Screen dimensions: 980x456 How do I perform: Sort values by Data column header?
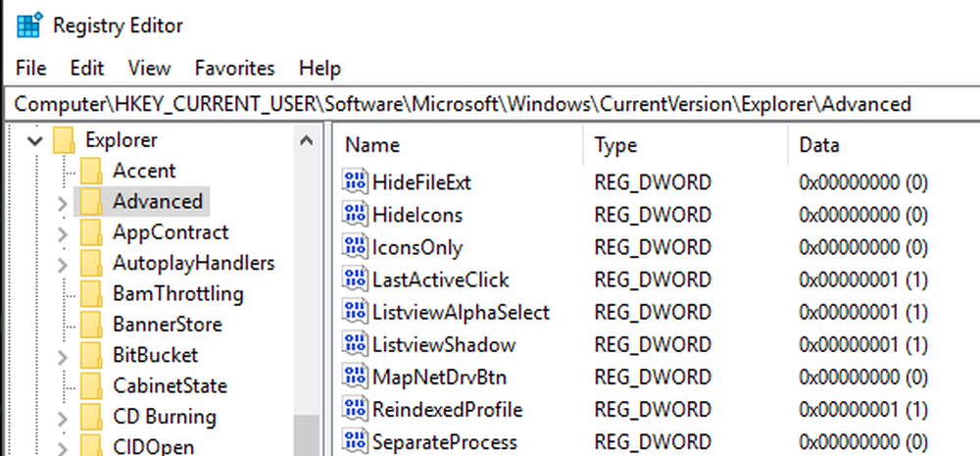[884, 145]
